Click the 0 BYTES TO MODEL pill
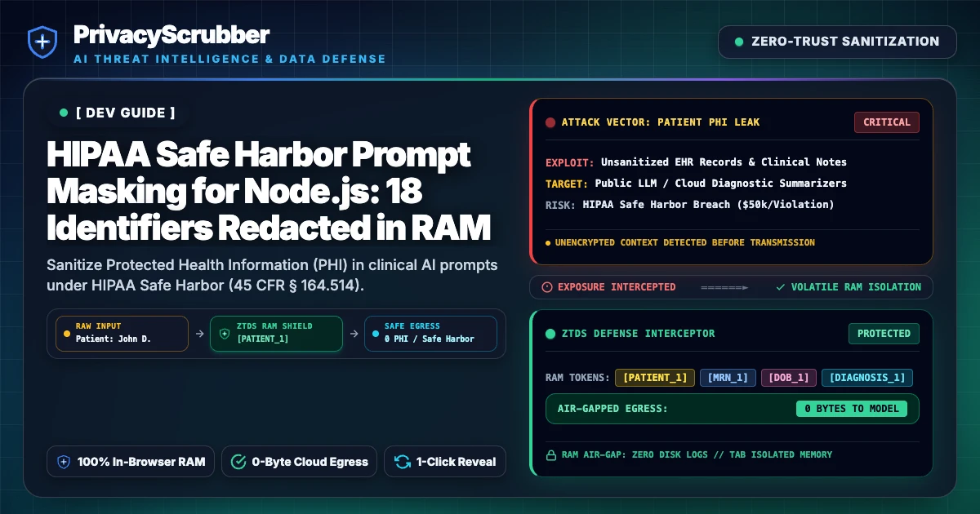980x514 pixels. (852, 409)
